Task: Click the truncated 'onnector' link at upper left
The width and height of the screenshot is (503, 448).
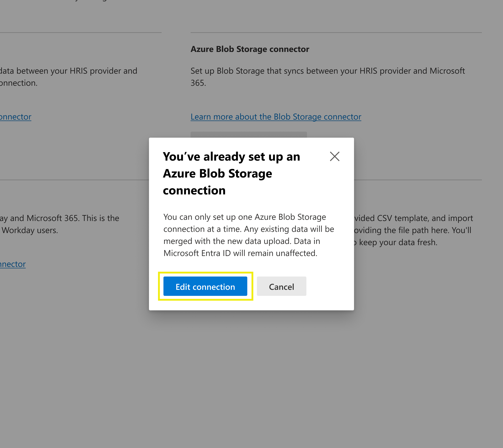Action: click(16, 117)
